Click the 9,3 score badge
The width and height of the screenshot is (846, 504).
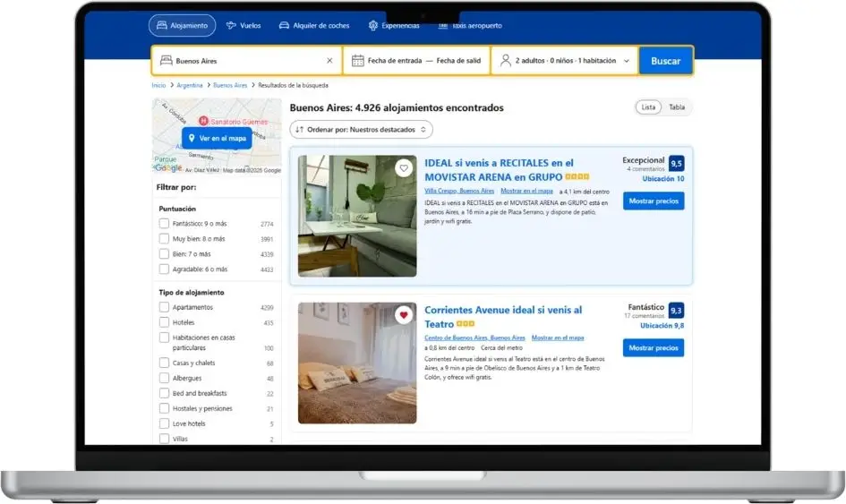click(676, 311)
